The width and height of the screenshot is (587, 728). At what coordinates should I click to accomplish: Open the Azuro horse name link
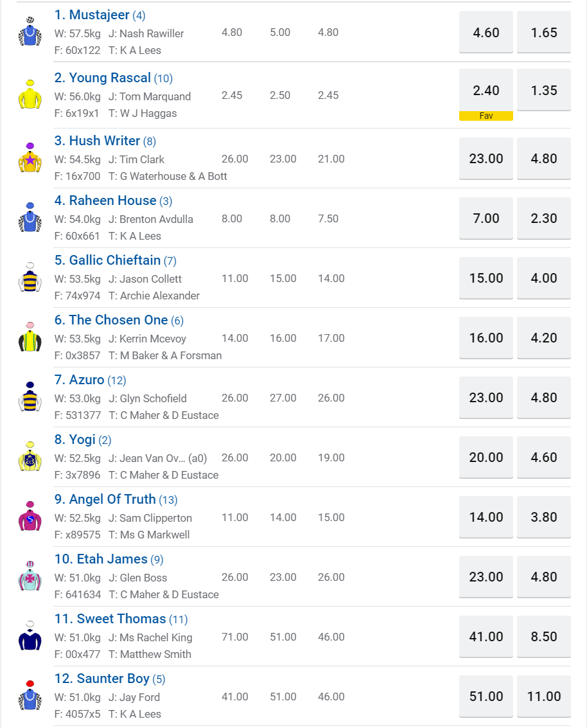tap(79, 380)
